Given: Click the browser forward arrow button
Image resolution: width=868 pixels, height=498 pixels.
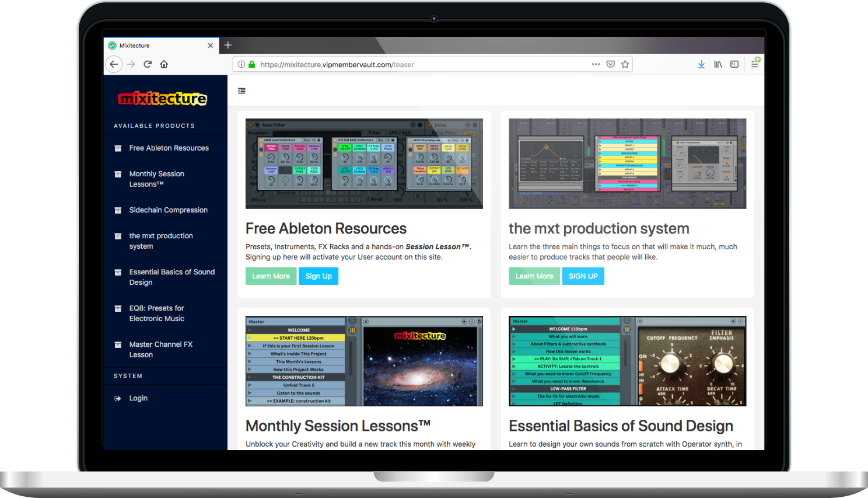Looking at the screenshot, I should tap(131, 64).
